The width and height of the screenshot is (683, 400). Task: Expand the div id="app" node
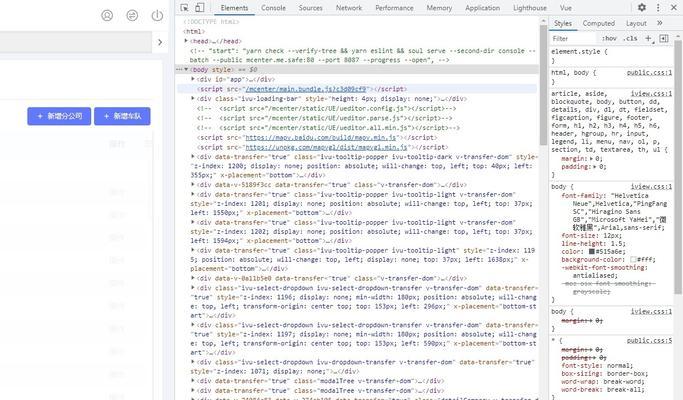point(193,79)
